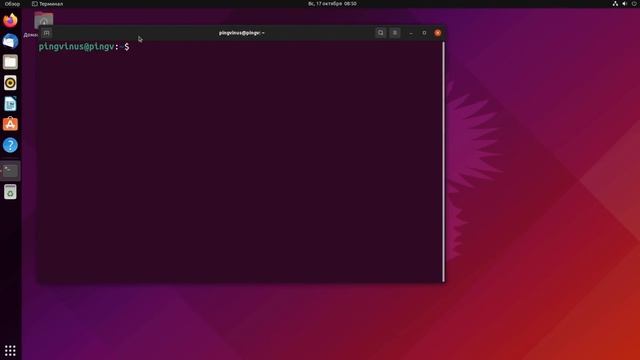This screenshot has height=360, width=640.
Task: Show applications grid button
Action: click(x=10, y=350)
